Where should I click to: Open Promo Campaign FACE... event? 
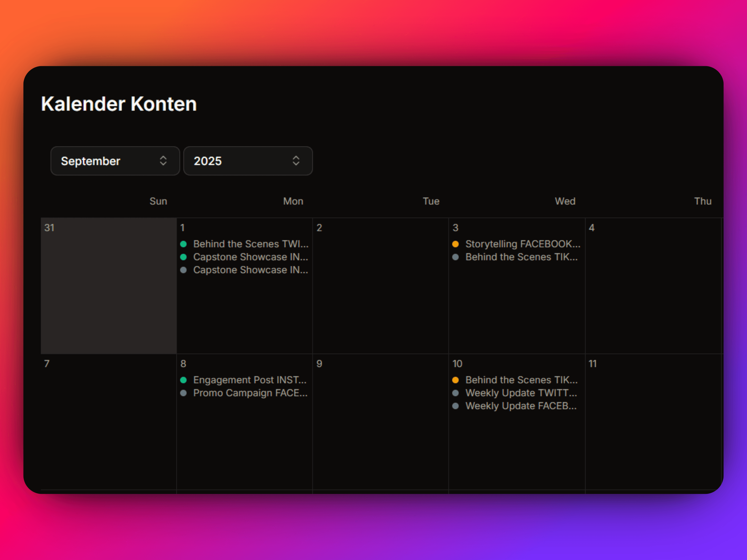tap(250, 393)
